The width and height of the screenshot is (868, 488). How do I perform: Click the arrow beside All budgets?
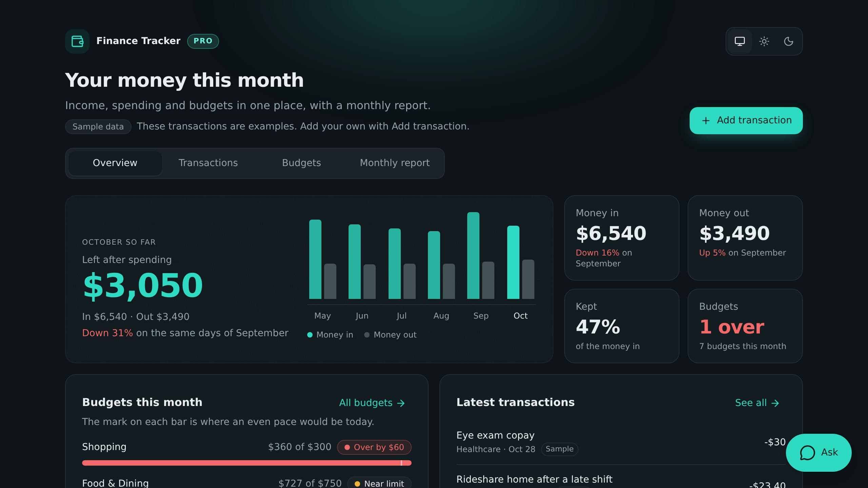point(401,403)
